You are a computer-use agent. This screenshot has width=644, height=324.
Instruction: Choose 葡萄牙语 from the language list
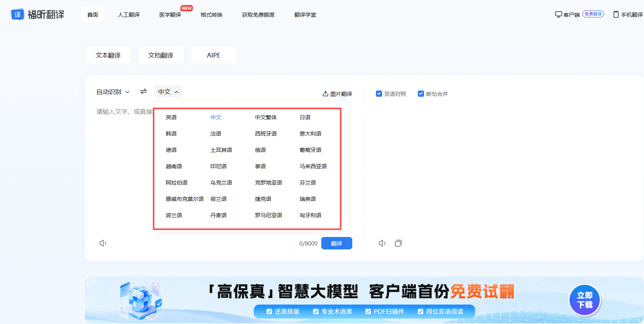[x=310, y=150]
